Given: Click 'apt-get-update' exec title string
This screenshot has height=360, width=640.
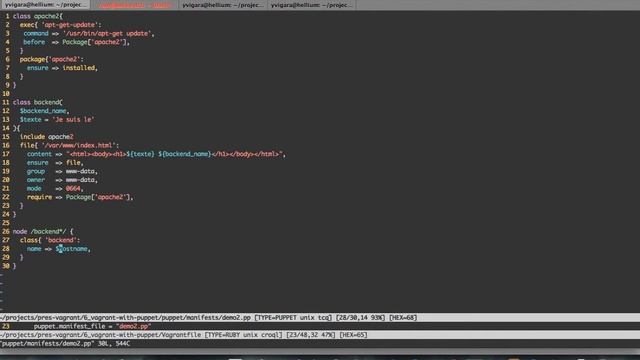Looking at the screenshot, I should pos(69,25).
